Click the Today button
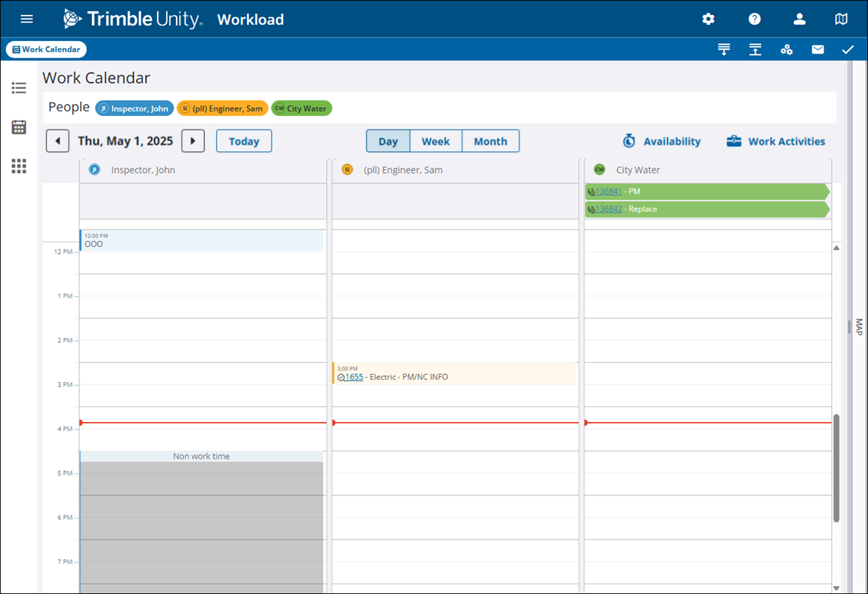868x594 pixels. pos(244,141)
